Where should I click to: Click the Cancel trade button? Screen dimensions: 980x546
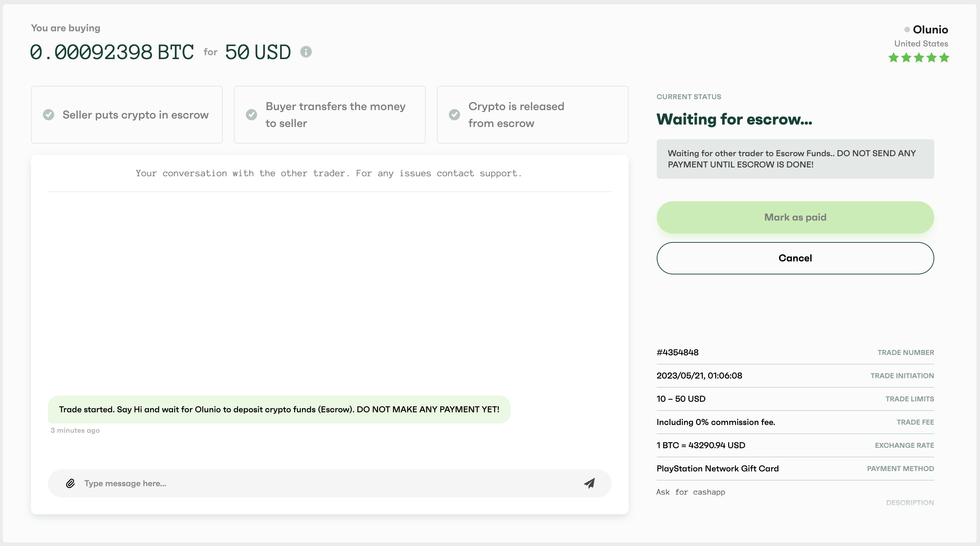795,258
